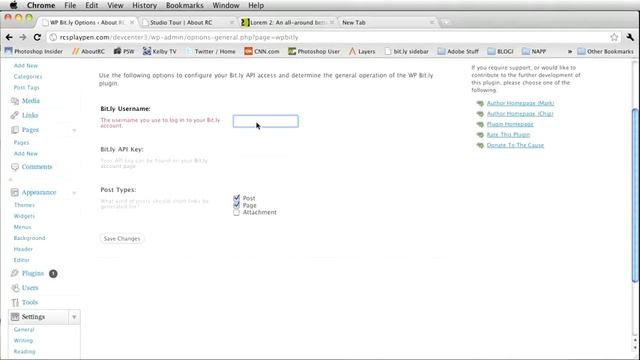Open Rate This Plugin link
The width and height of the screenshot is (640, 360).
click(508, 135)
